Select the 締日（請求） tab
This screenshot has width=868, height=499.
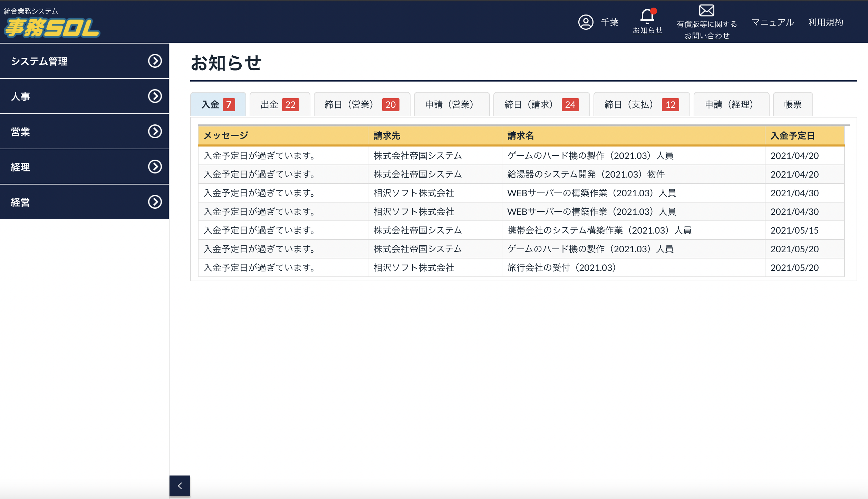pyautogui.click(x=541, y=104)
